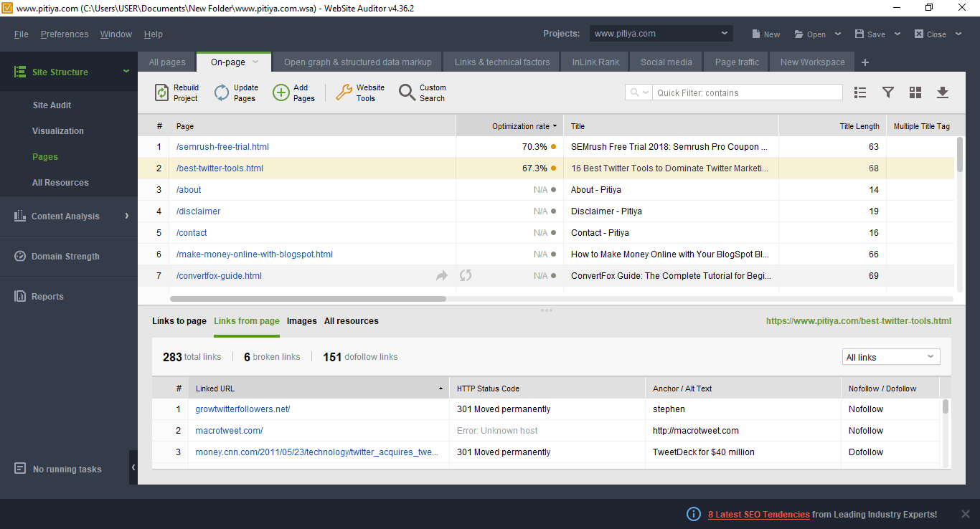Click inside the Quick Filter input field
Screen dimensions: 980x529
pyautogui.click(x=748, y=92)
